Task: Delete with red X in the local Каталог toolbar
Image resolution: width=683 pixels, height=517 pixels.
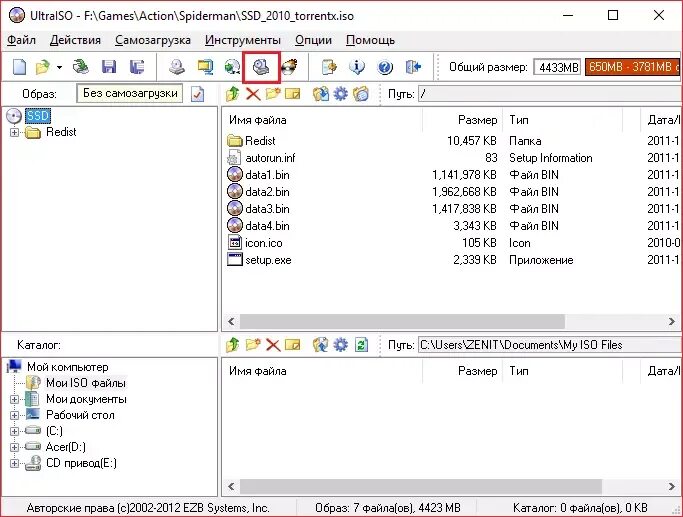Action: pyautogui.click(x=273, y=345)
